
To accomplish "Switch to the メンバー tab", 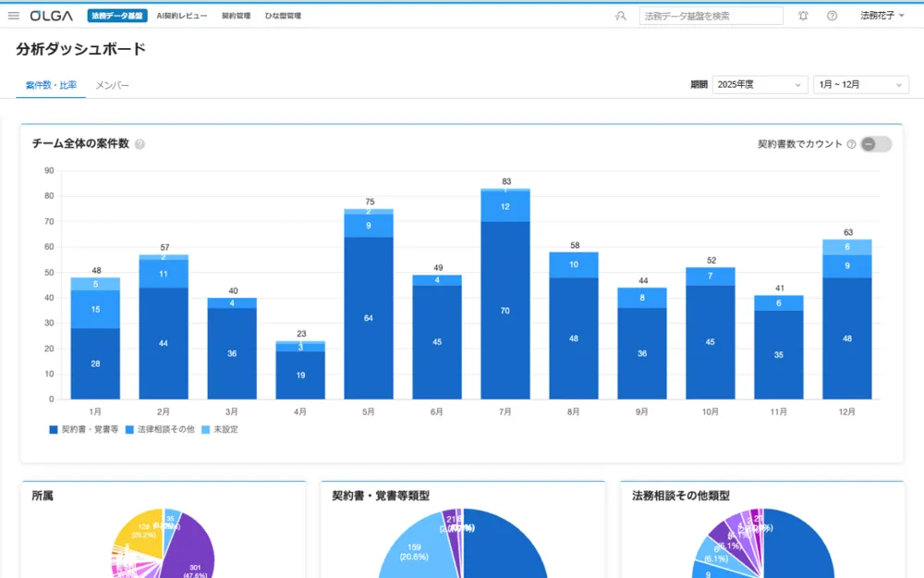I will tap(113, 85).
